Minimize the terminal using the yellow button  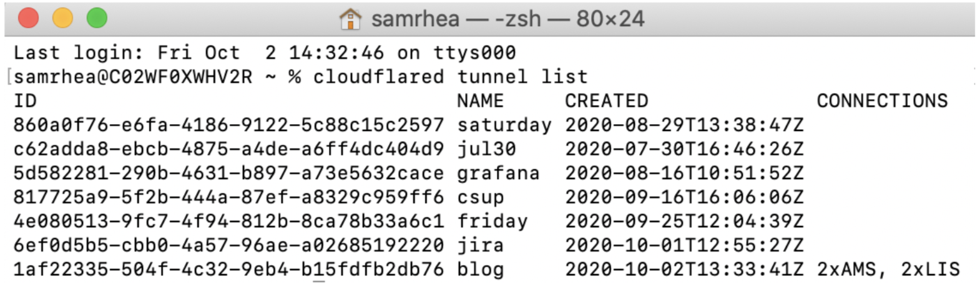pos(62,18)
